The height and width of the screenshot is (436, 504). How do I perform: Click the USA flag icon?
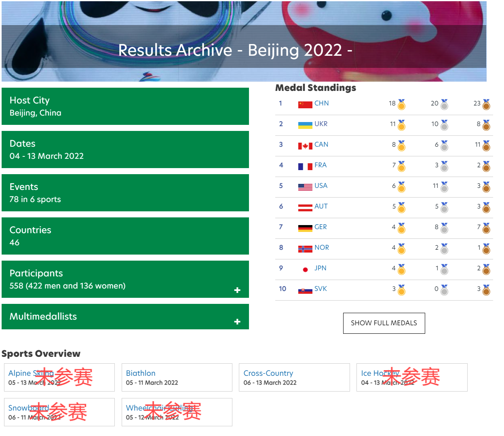click(305, 187)
